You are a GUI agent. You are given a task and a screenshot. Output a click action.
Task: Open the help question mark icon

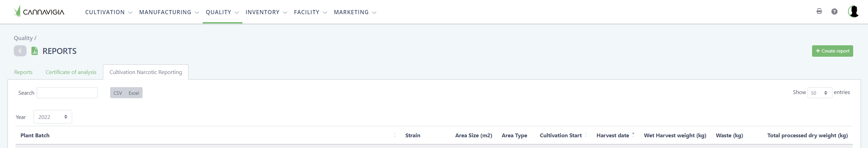click(834, 11)
